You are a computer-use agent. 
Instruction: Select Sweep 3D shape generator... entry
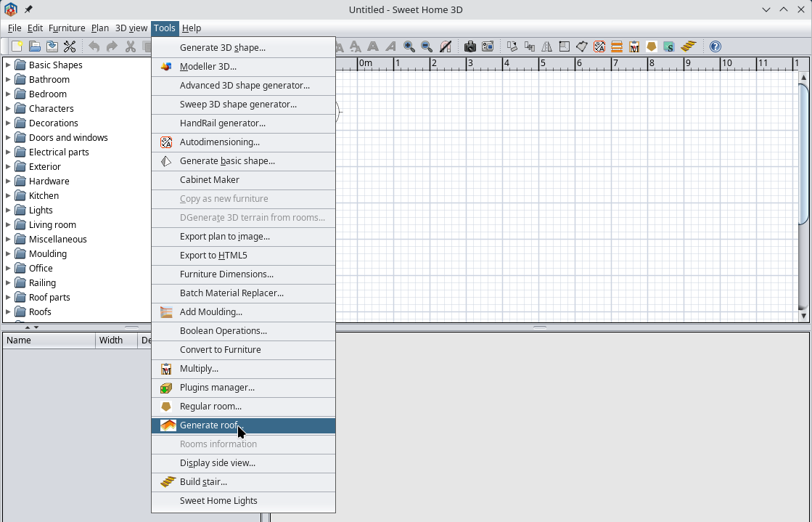pos(243,105)
